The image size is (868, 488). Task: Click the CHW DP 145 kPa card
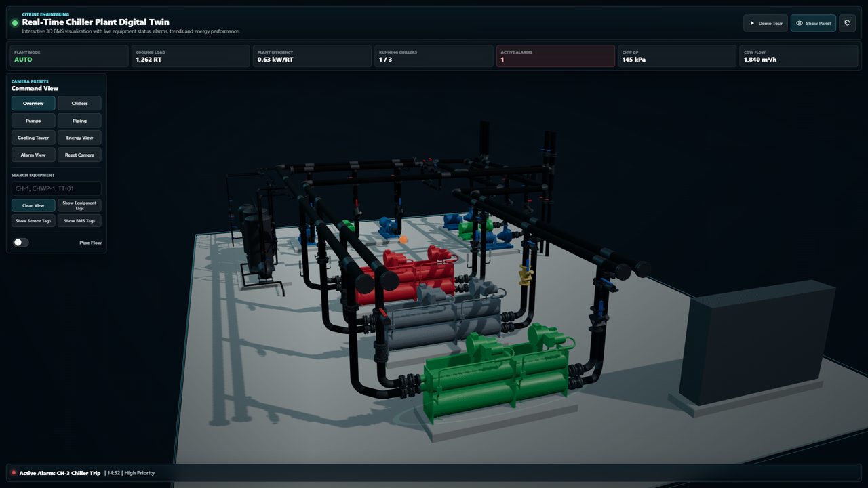click(x=677, y=56)
